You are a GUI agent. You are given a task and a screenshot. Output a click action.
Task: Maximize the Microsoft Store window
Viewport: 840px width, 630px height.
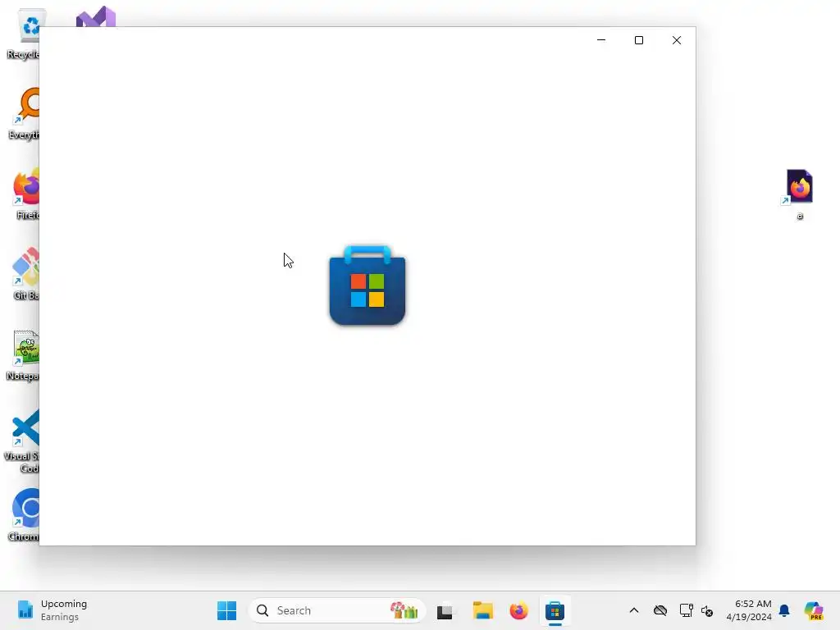[638, 40]
